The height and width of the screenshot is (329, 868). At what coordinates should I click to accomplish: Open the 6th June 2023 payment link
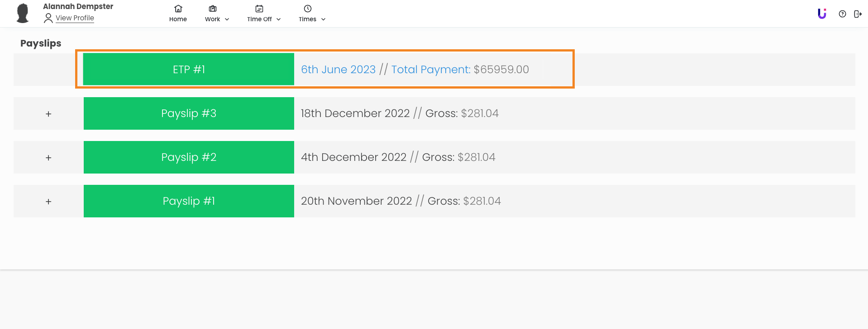pos(338,69)
